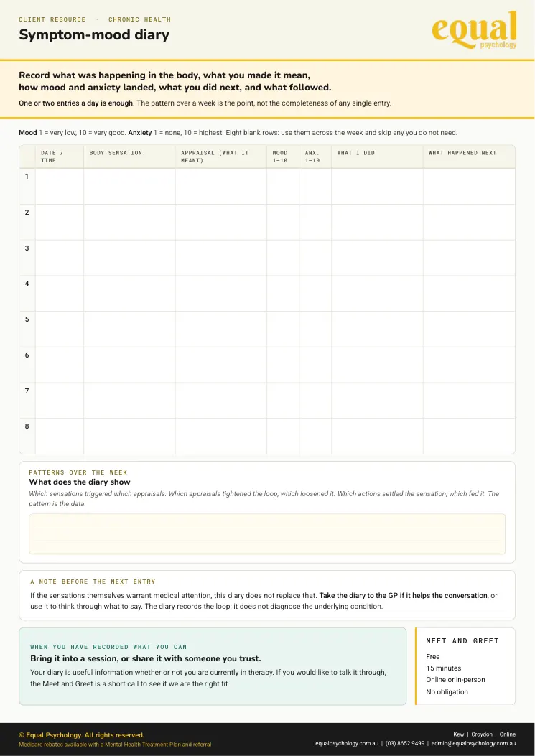Click the 'What does the diary show' heading
The image size is (535, 756).
80,482
